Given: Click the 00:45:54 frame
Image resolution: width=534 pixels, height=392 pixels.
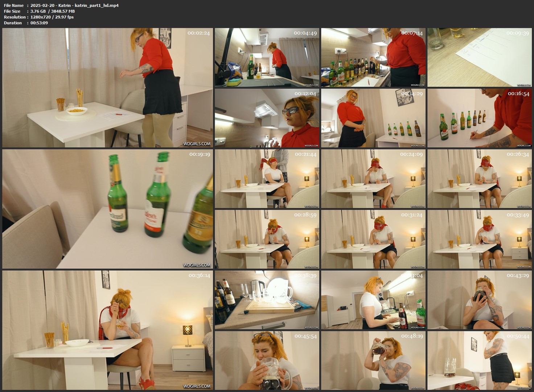Looking at the screenshot, I should point(267,360).
